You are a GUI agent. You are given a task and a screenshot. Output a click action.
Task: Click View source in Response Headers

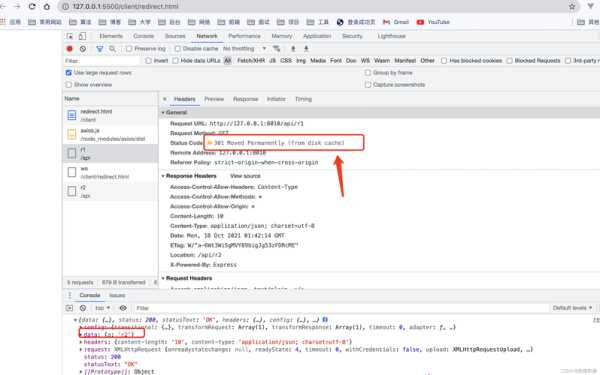point(245,176)
